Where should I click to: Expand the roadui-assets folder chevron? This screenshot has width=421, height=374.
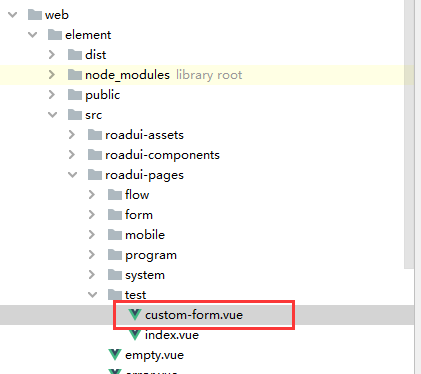click(x=72, y=135)
